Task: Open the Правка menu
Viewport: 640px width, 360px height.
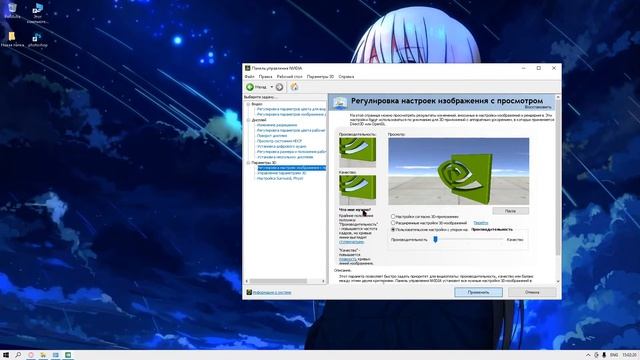Action: click(x=265, y=77)
